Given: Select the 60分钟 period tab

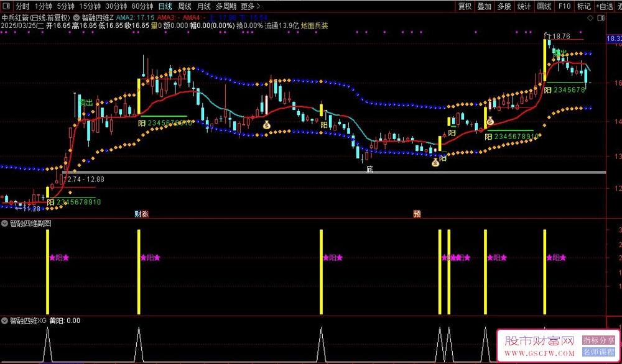Looking at the screenshot, I should point(142,6).
